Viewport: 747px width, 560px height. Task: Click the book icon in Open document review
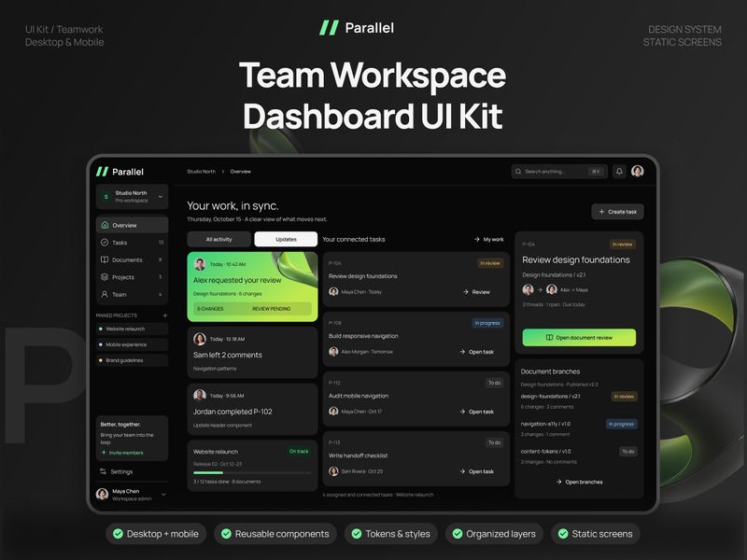pos(549,338)
